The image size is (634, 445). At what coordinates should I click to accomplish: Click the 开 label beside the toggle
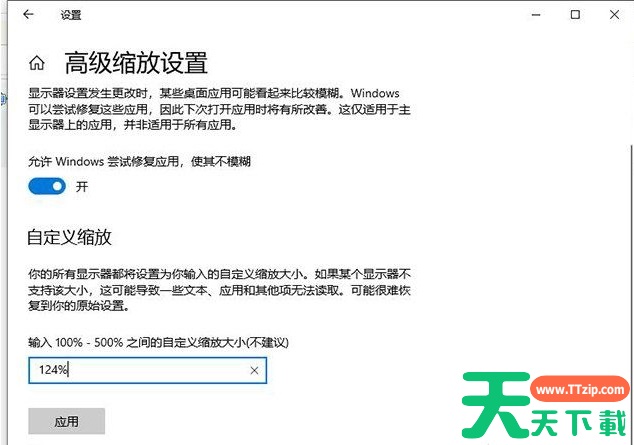[82, 187]
